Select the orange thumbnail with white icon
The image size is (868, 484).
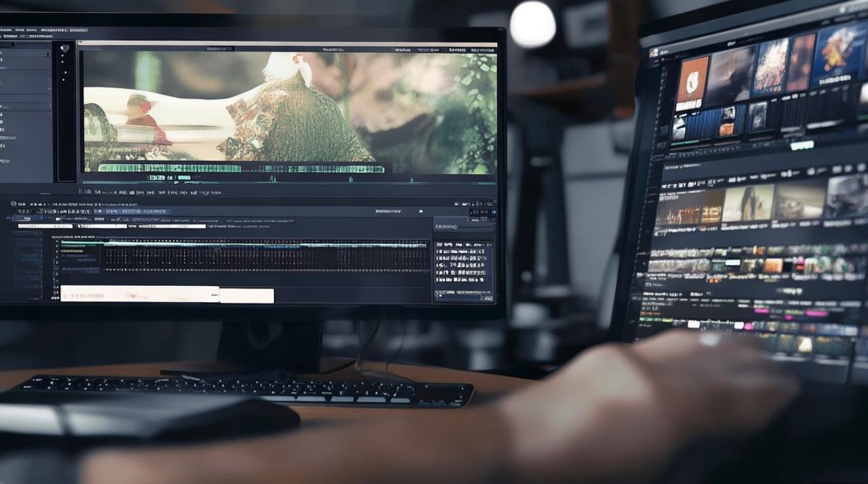click(692, 81)
